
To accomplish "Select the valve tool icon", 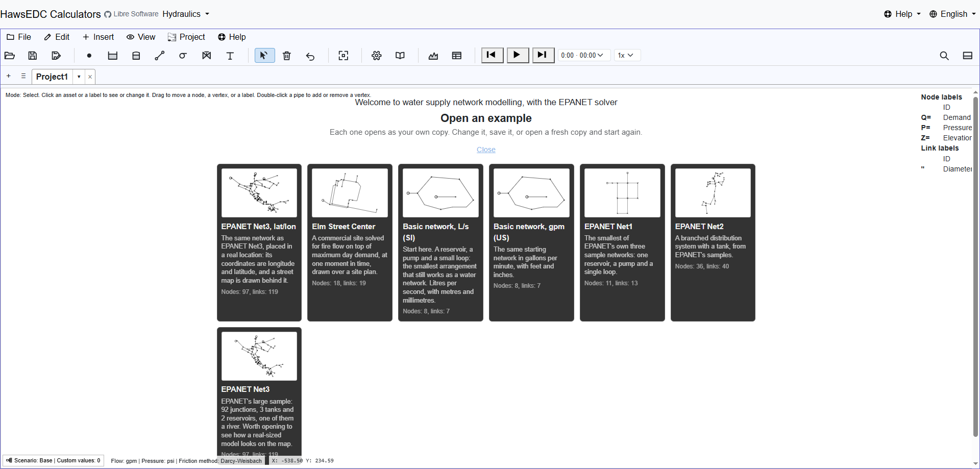I will coord(207,56).
